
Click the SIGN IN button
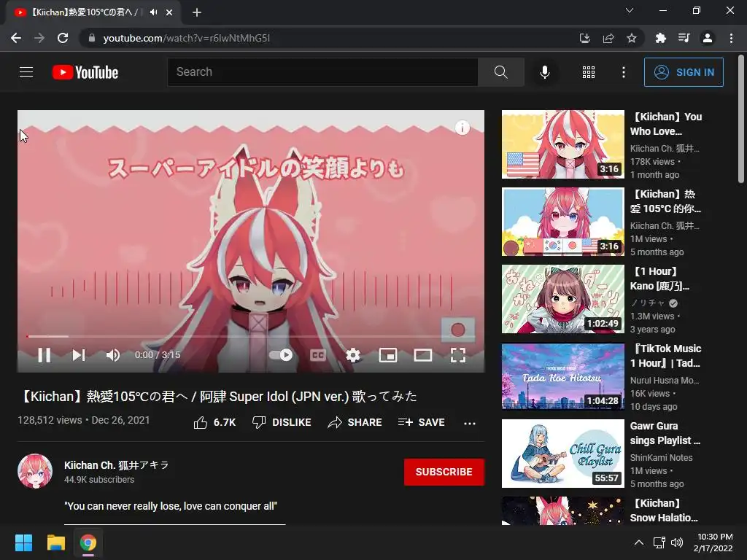(684, 72)
